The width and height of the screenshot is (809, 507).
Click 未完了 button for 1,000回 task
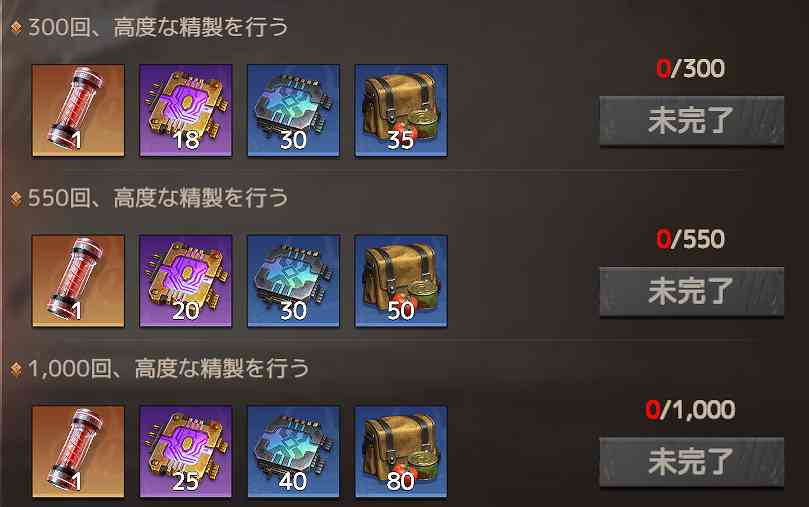[x=692, y=462]
